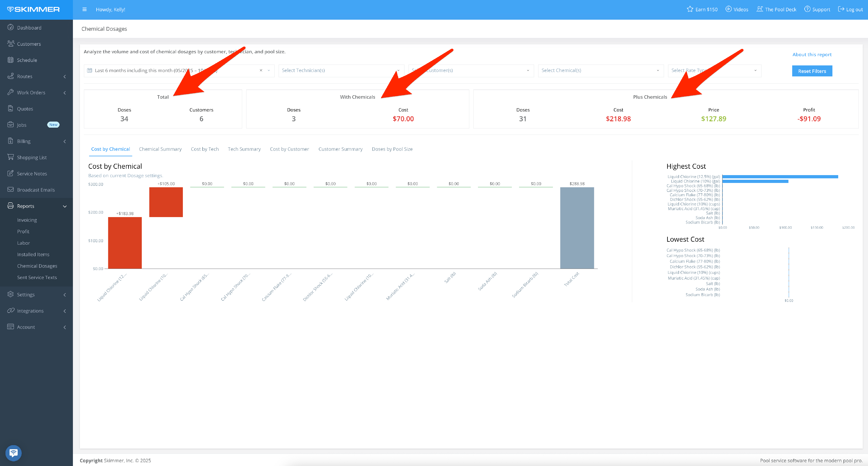The image size is (868, 466).
Task: Open the Broadcast Emails envelope icon
Action: (x=10, y=190)
